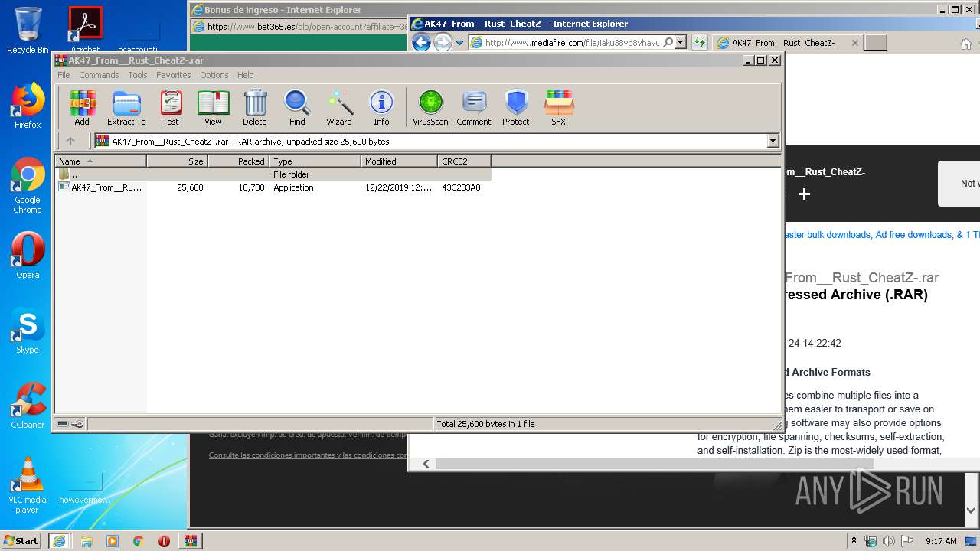Open the WinRAR Help menu

[x=245, y=75]
